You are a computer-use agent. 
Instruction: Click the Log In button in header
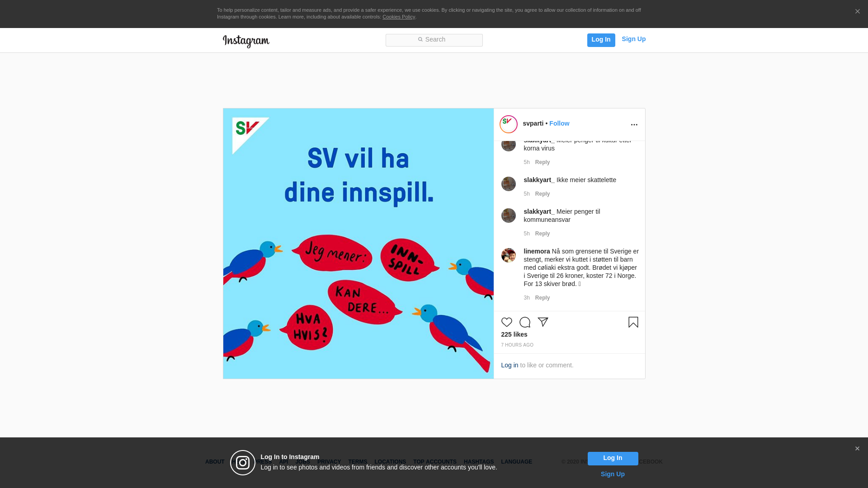click(x=601, y=40)
